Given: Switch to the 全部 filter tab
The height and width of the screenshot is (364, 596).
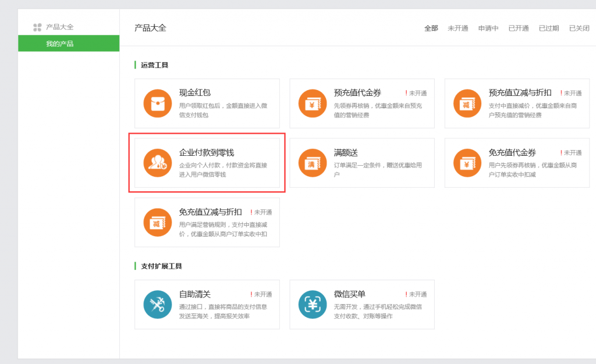Looking at the screenshot, I should point(431,28).
